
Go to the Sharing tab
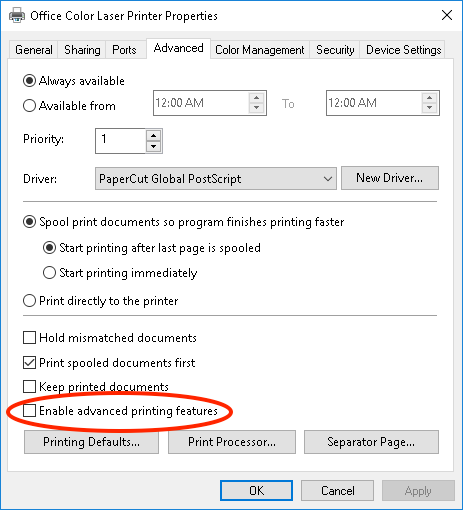(82, 50)
